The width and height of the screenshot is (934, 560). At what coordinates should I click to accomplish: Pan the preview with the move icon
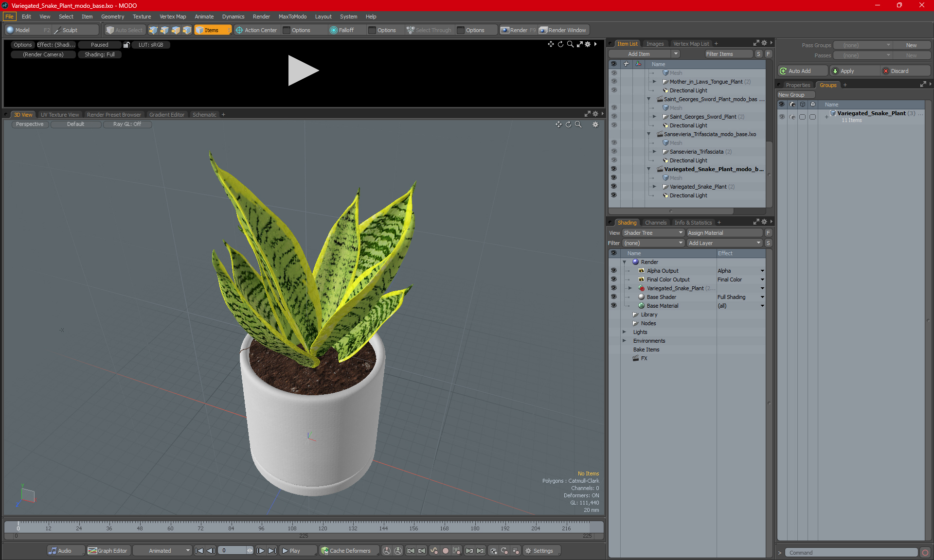pyautogui.click(x=551, y=44)
